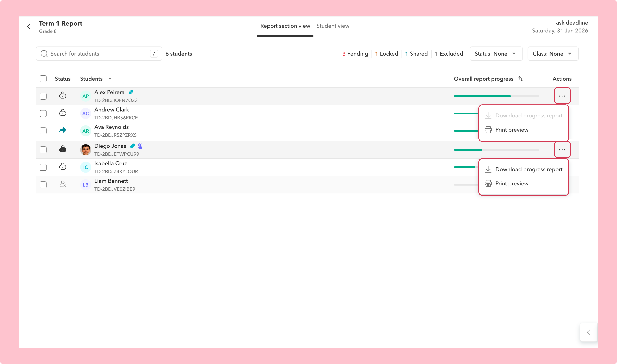Image resolution: width=617 pixels, height=364 pixels.
Task: Select the checkbox for Alex Peirera
Action: point(43,96)
